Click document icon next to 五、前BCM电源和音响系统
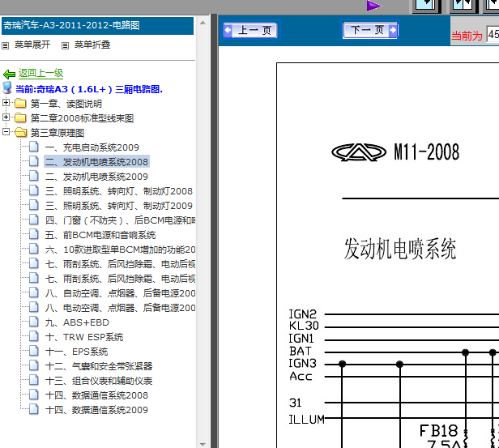 pos(34,234)
